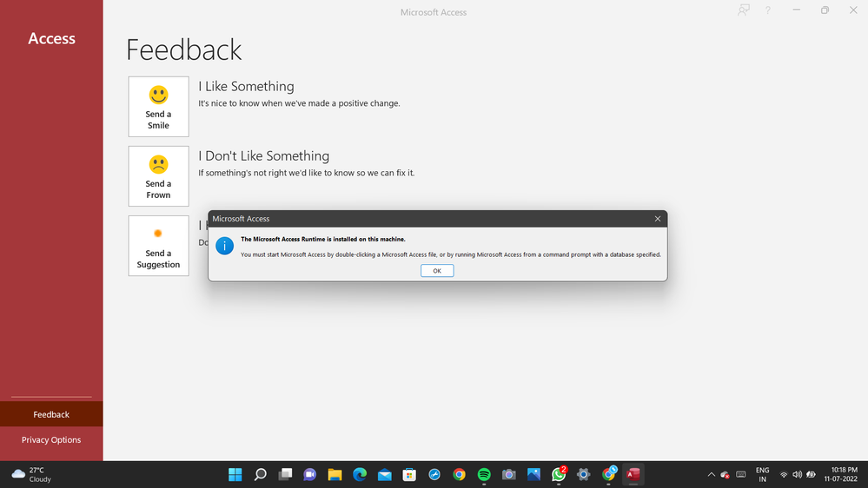Open Settings gear from the taskbar
The width and height of the screenshot is (868, 488).
[x=584, y=474]
